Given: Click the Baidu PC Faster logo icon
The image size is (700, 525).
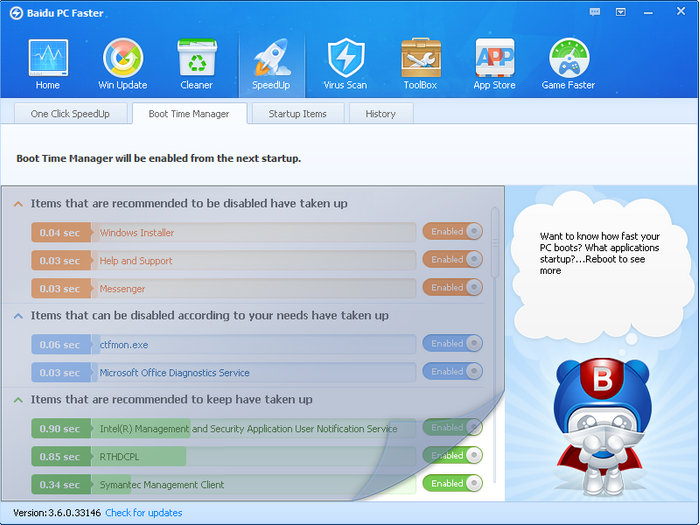Looking at the screenshot, I should click(x=16, y=13).
